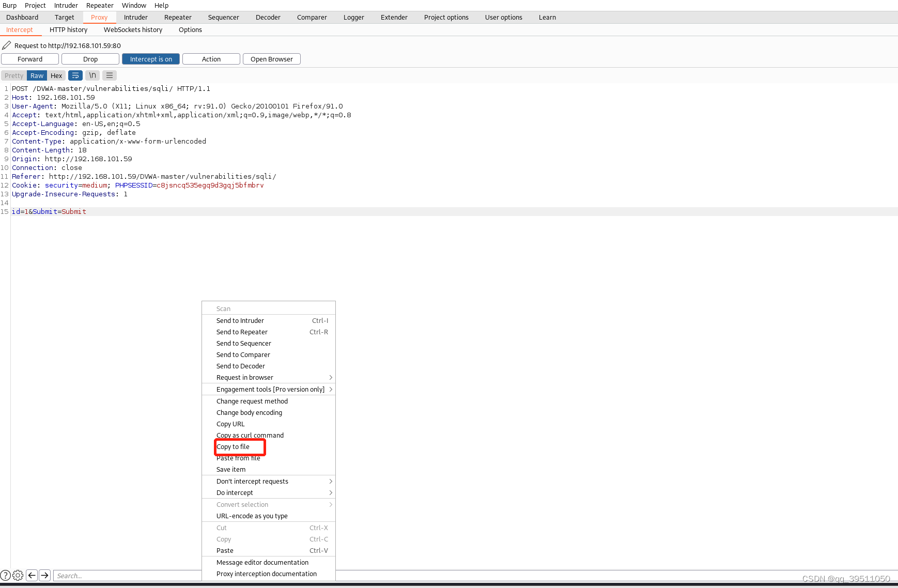Toggle URL-encode as you type
Viewport: 898px width, 588px height.
coord(269,516)
